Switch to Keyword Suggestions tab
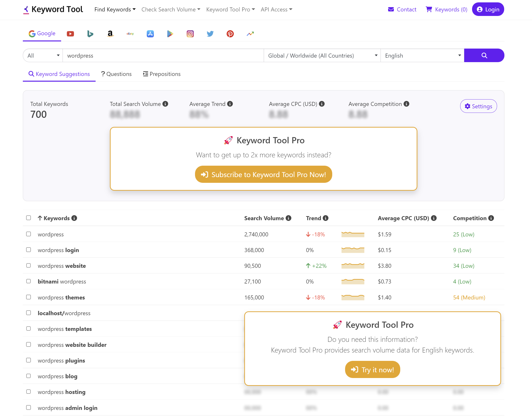This screenshot has width=532, height=418. 59,74
